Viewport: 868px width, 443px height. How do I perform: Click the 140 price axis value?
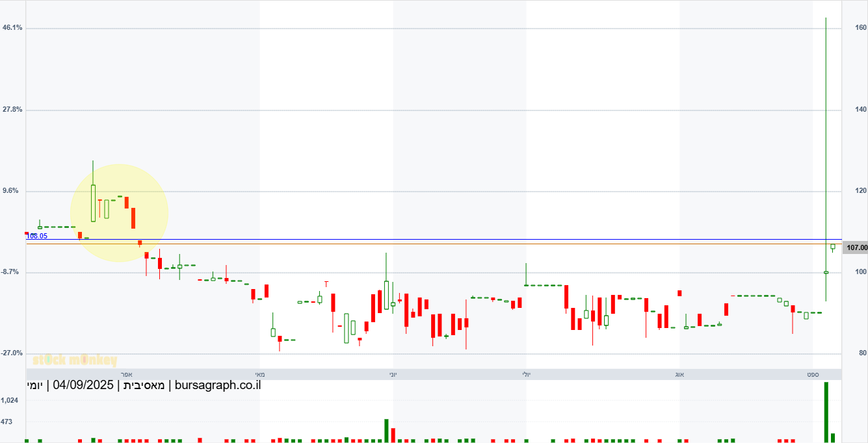861,110
